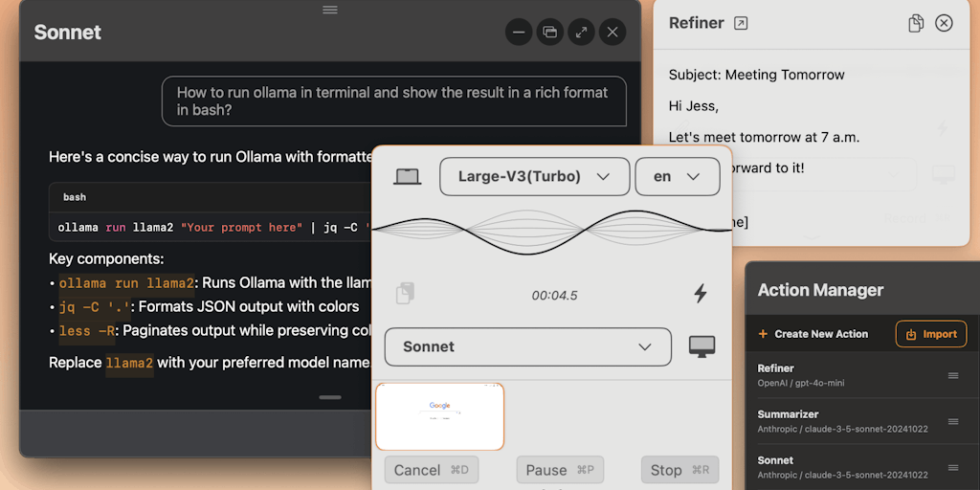
Task: Stop the recording
Action: click(680, 470)
